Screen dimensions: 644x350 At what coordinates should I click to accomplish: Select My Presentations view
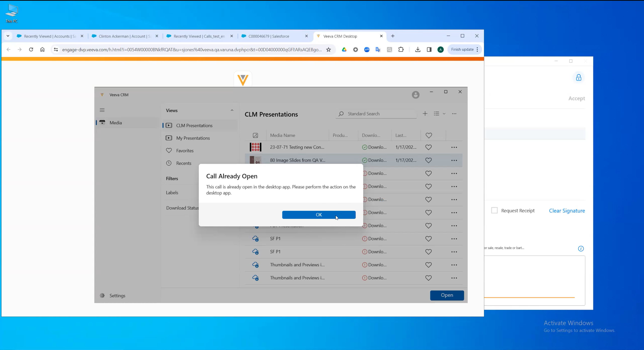(x=193, y=138)
